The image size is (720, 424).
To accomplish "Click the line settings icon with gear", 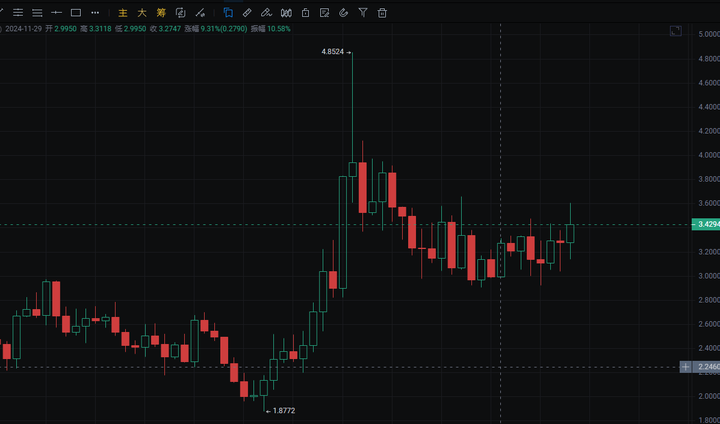I will [x=200, y=13].
